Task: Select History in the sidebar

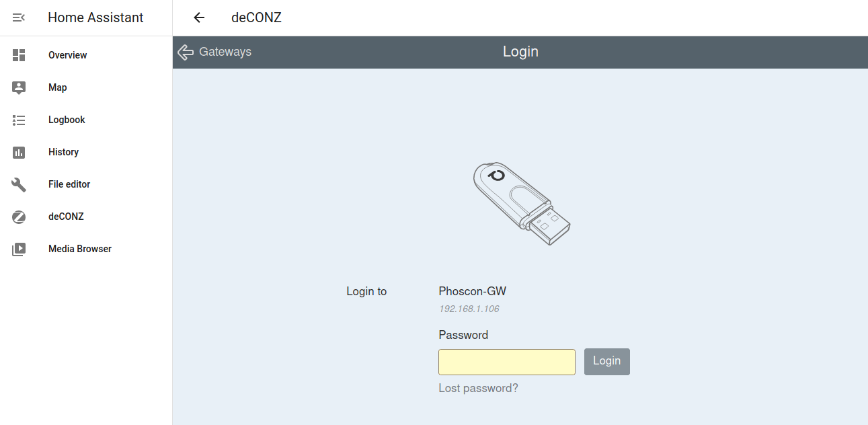Action: (63, 152)
